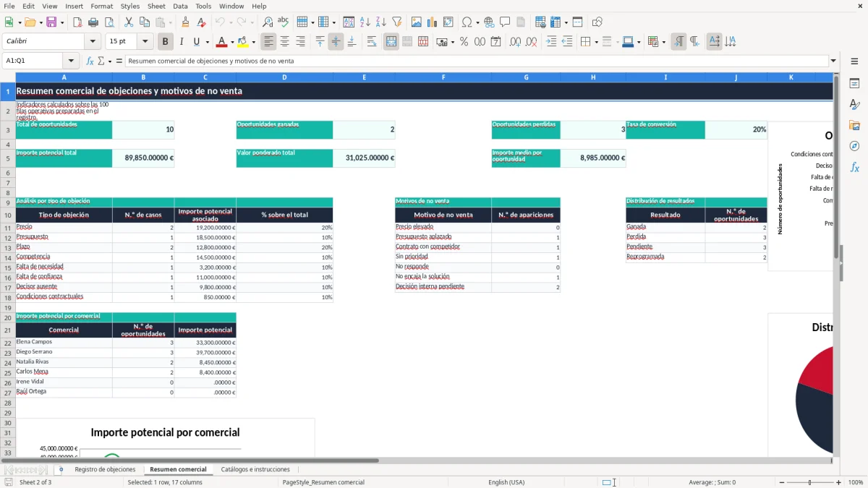868x488 pixels.
Task: Toggle Italic formatting
Action: coord(181,42)
